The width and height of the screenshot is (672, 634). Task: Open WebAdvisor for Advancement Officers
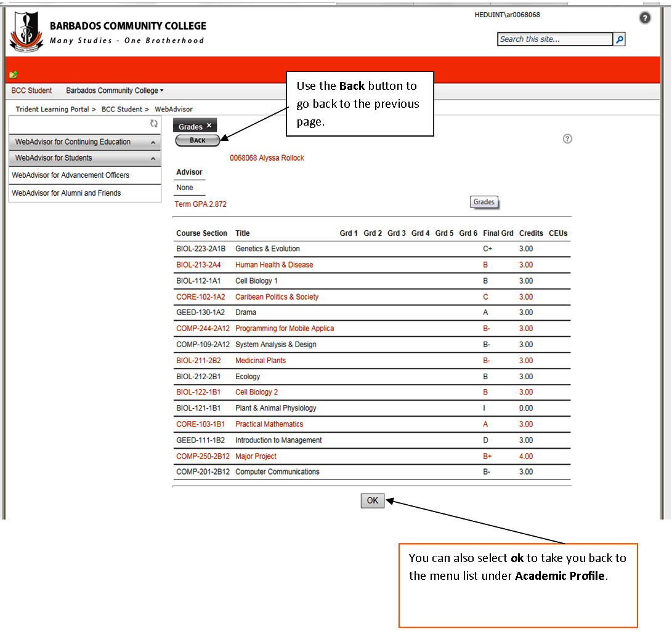(70, 175)
